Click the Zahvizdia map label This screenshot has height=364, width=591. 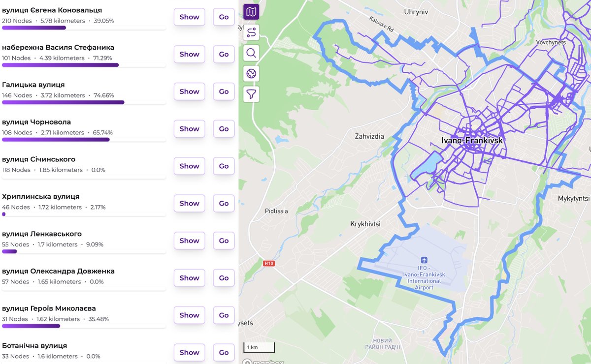(369, 137)
